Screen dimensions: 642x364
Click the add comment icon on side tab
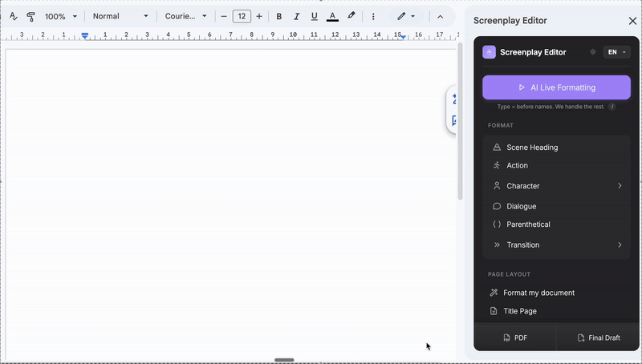[x=453, y=120]
